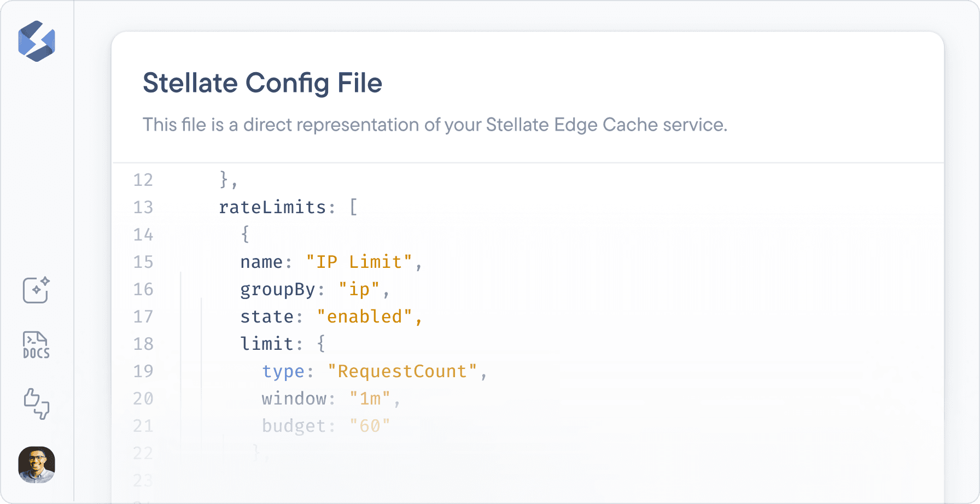Screen dimensions: 980x504
Task: Select the sparkle inside the AI icon
Action: [44, 282]
